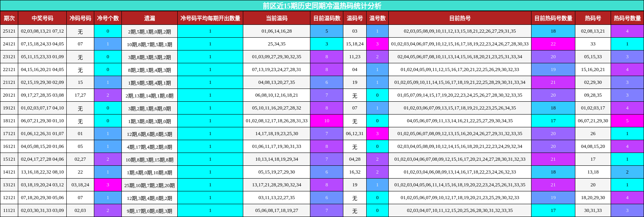This screenshot has height=217, width=644.
Task: Click period cell 15121
Action: tap(9, 159)
